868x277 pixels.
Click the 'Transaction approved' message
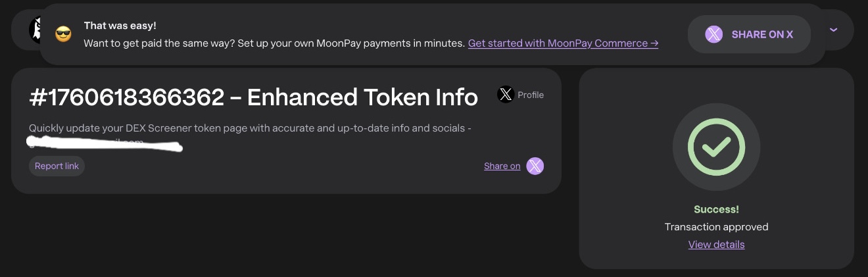click(x=716, y=227)
